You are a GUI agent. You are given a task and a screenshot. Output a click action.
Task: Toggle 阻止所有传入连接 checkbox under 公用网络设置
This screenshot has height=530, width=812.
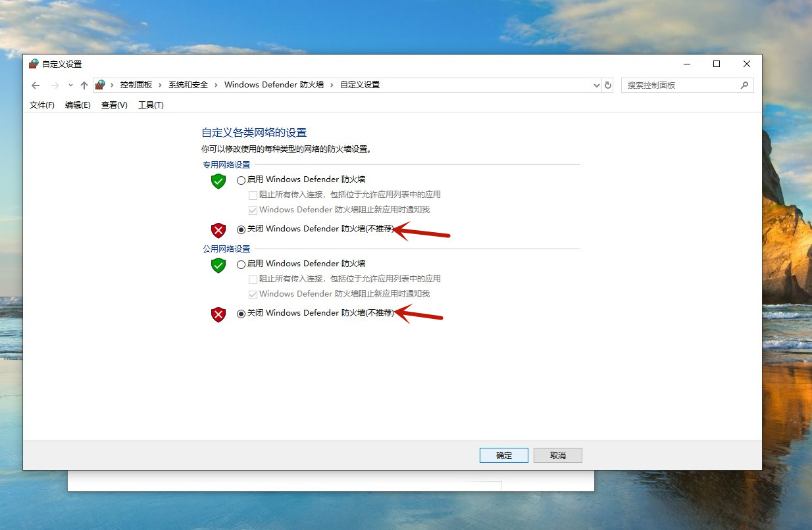pos(253,279)
